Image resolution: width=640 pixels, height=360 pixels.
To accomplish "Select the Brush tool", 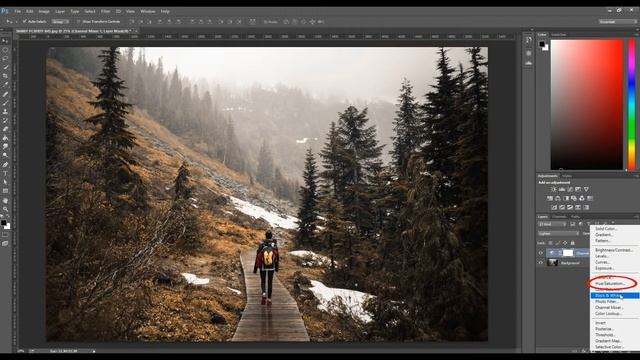I will tap(5, 102).
